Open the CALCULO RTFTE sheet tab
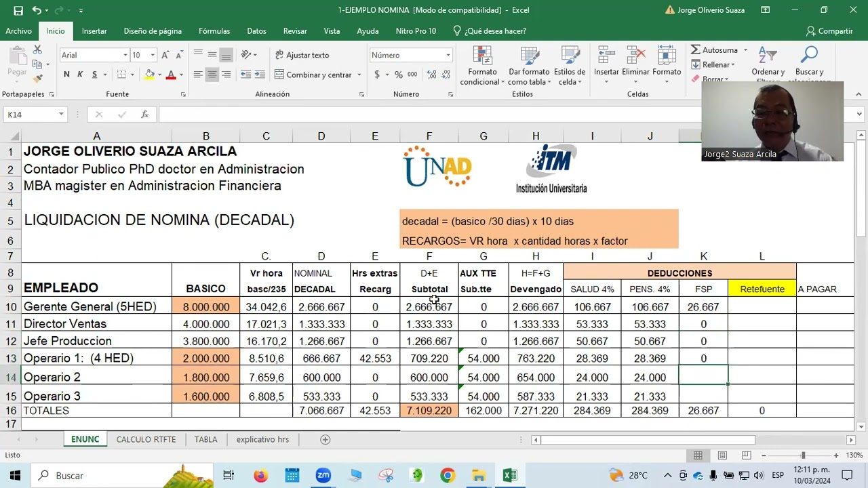 tap(146, 439)
